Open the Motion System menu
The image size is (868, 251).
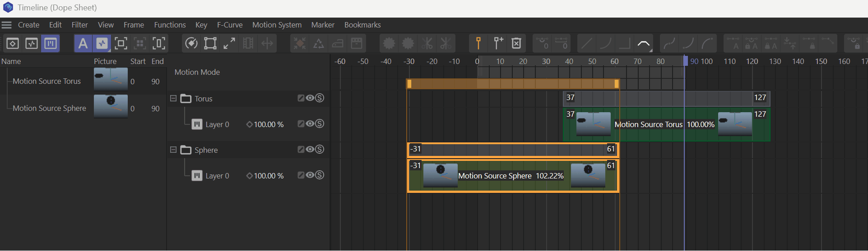[277, 25]
